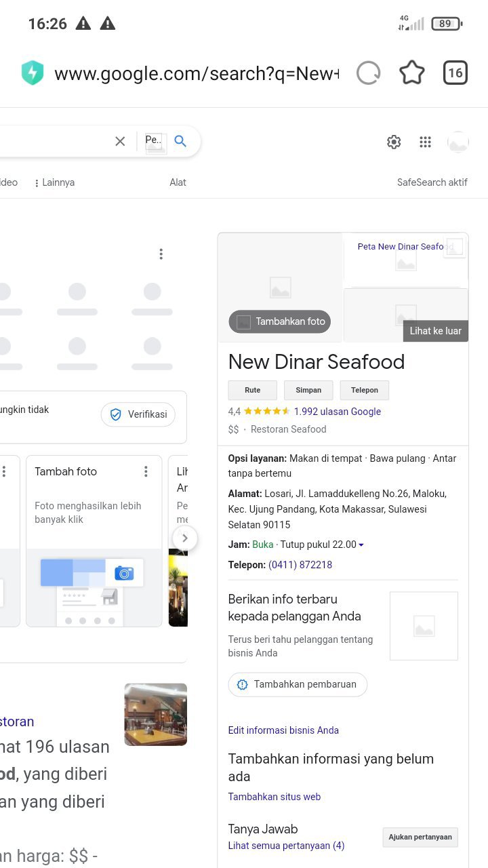Bookmark page with the star icon

point(412,73)
